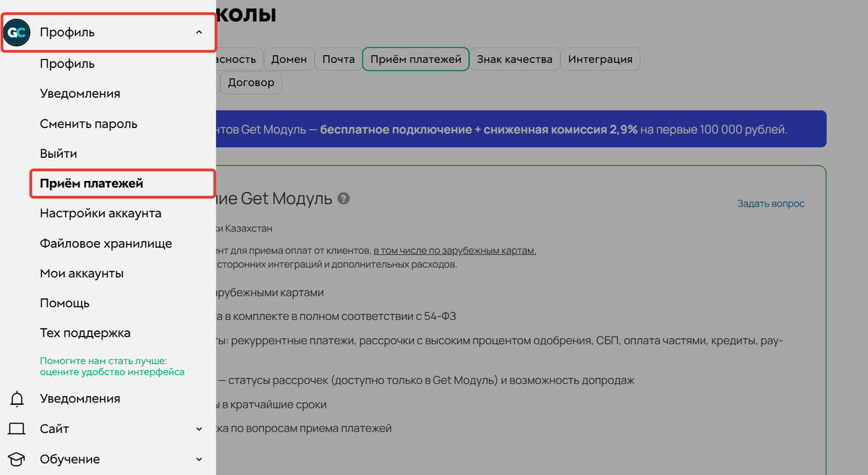Image resolution: width=868 pixels, height=475 pixels.
Task: Open Файловое хранилище menu item
Action: [106, 243]
